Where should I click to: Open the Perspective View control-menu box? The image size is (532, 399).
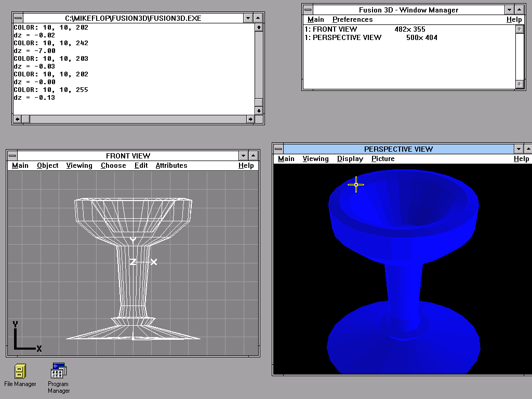pyautogui.click(x=278, y=149)
